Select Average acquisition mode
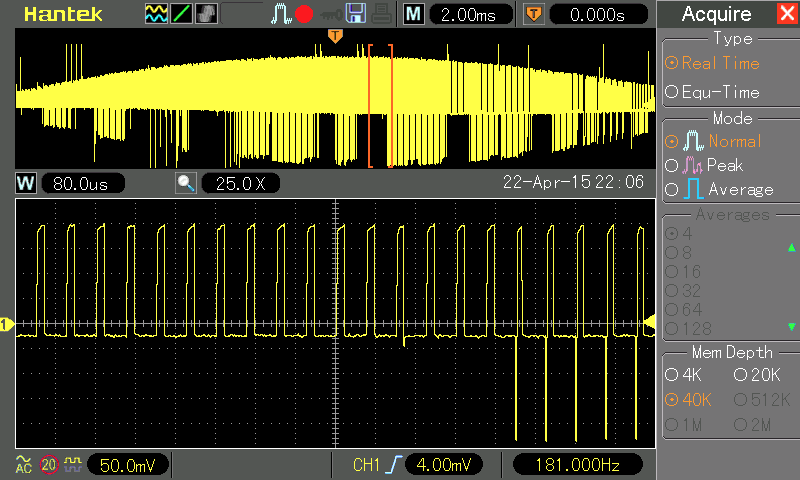The height and width of the screenshot is (480, 800). tap(719, 190)
